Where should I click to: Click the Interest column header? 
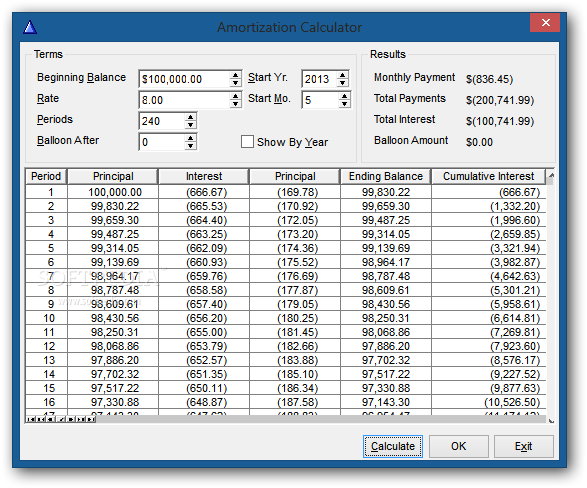pyautogui.click(x=204, y=176)
